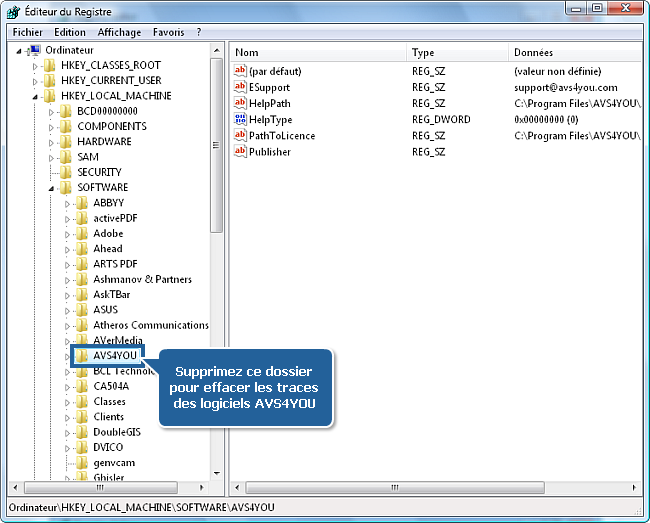Open the Fichier menu
Image resolution: width=650 pixels, height=523 pixels.
click(27, 32)
